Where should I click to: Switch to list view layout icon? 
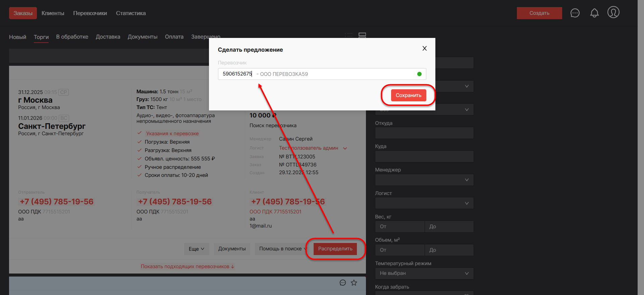click(349, 35)
